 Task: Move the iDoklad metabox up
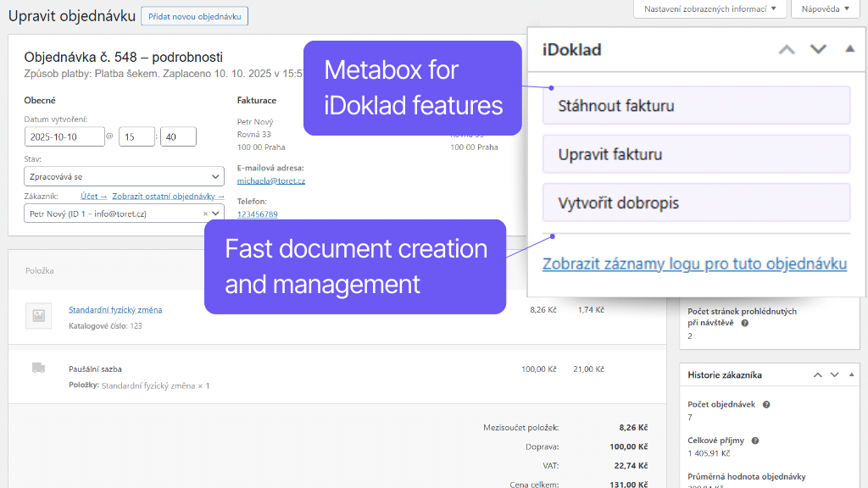pyautogui.click(x=786, y=49)
